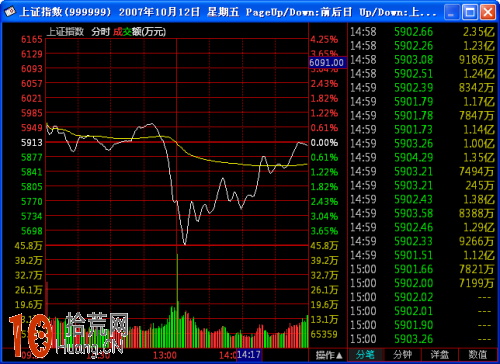Select the tick row priced 5902.26
This screenshot has width=500, height=364.
point(422,46)
